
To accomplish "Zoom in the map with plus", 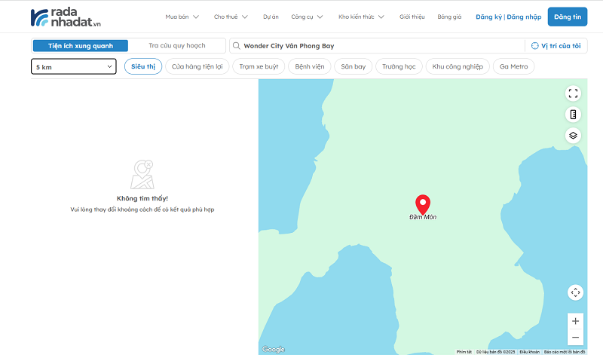I will tap(575, 321).
